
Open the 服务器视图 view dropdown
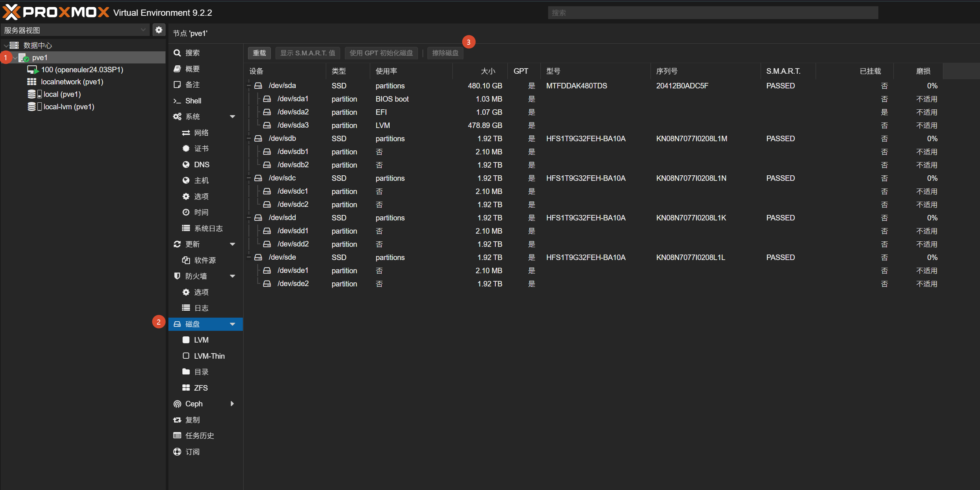click(x=75, y=30)
